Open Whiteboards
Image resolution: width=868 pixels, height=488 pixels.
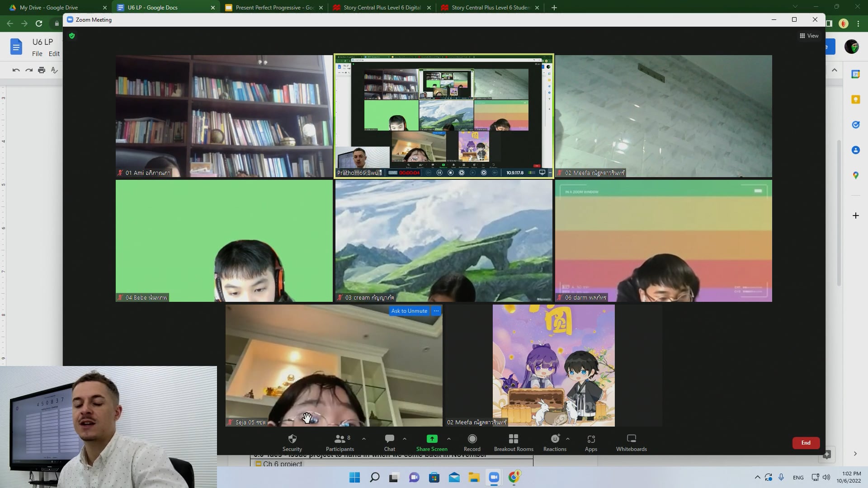[x=631, y=439]
